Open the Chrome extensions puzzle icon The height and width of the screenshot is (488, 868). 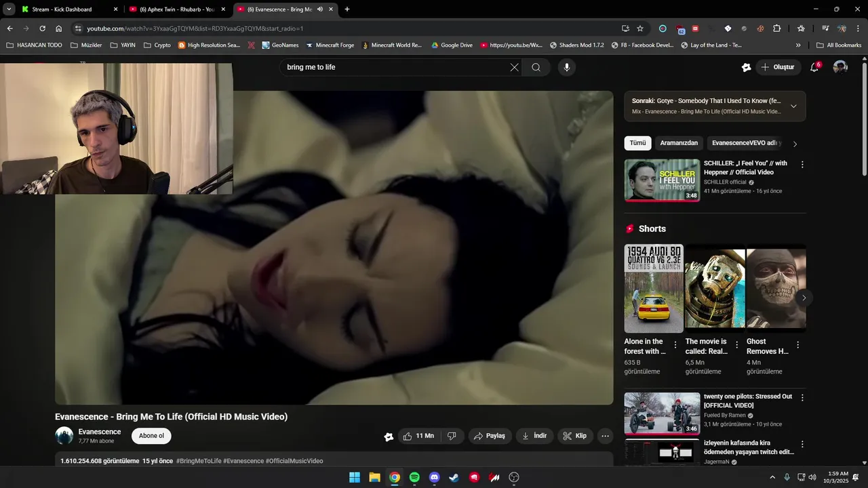777,28
